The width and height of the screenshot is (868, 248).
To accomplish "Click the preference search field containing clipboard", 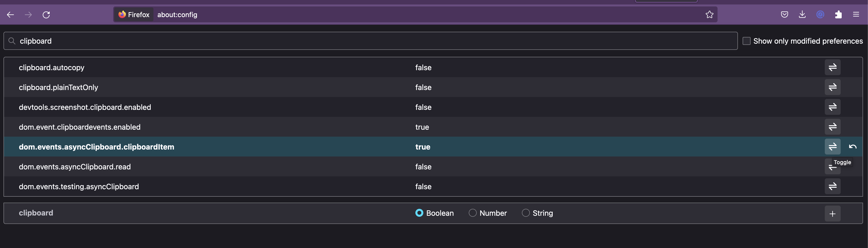I will coord(371,41).
